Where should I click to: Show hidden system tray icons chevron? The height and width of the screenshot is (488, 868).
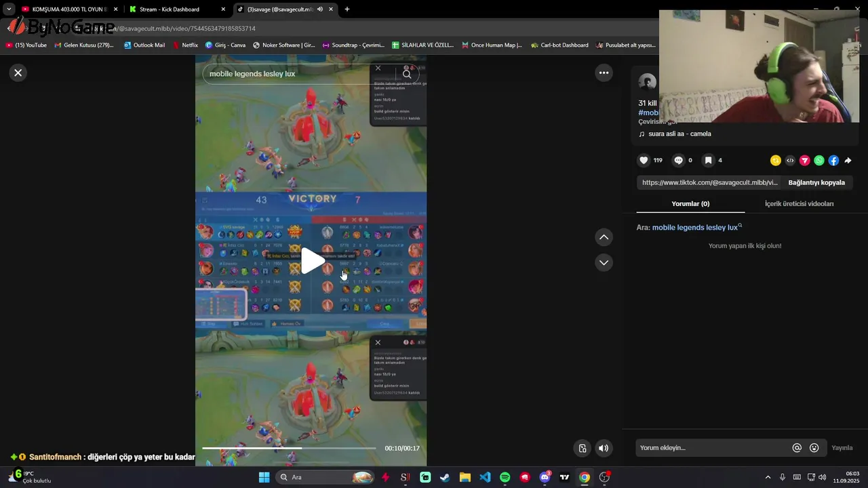point(768,477)
